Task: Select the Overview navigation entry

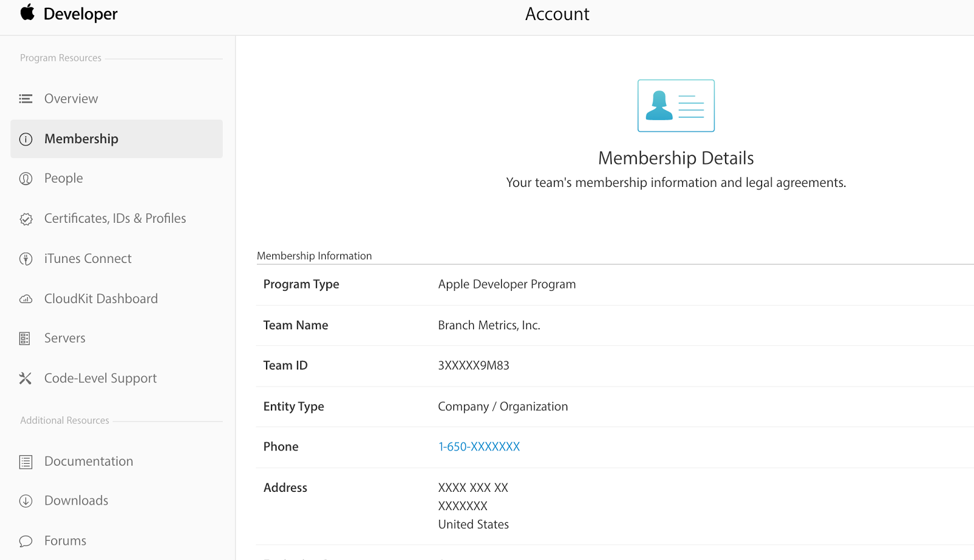Action: [x=71, y=98]
